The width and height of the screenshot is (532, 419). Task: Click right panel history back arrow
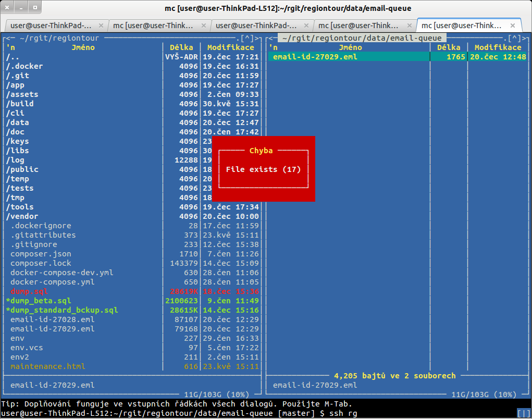coord(273,38)
